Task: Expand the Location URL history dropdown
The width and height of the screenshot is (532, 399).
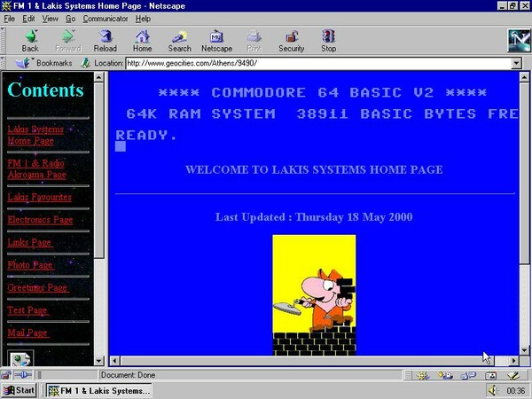Action: click(516, 64)
